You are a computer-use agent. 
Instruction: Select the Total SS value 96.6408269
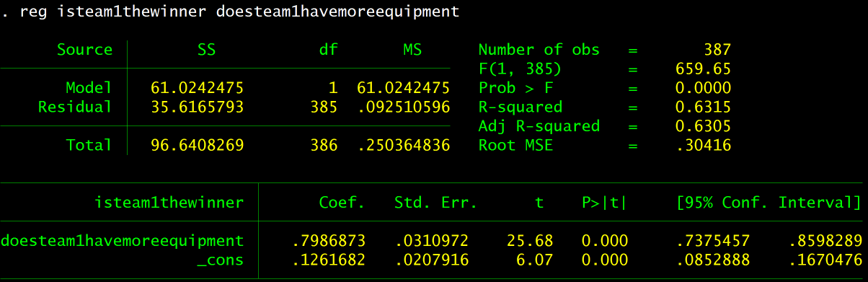click(197, 145)
